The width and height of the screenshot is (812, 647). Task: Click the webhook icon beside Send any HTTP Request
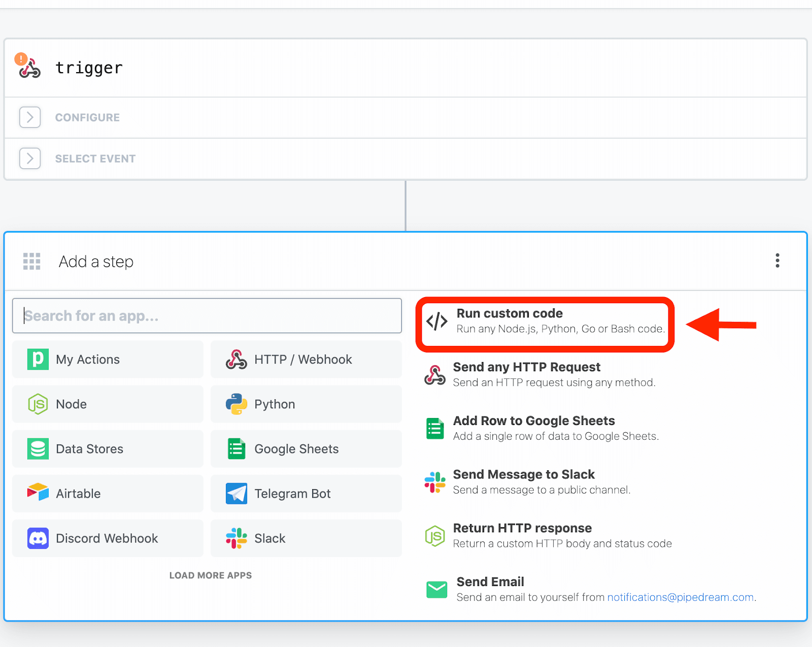[x=435, y=375]
